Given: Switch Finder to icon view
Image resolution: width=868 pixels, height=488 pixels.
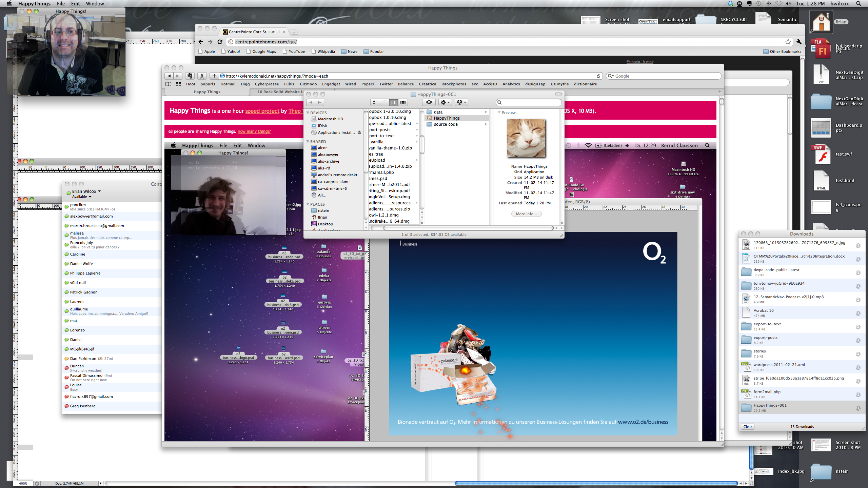Looking at the screenshot, I should pyautogui.click(x=375, y=102).
